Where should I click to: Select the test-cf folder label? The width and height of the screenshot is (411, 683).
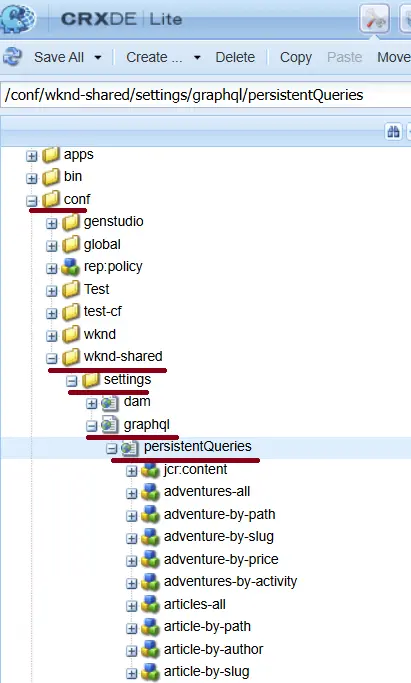103,311
